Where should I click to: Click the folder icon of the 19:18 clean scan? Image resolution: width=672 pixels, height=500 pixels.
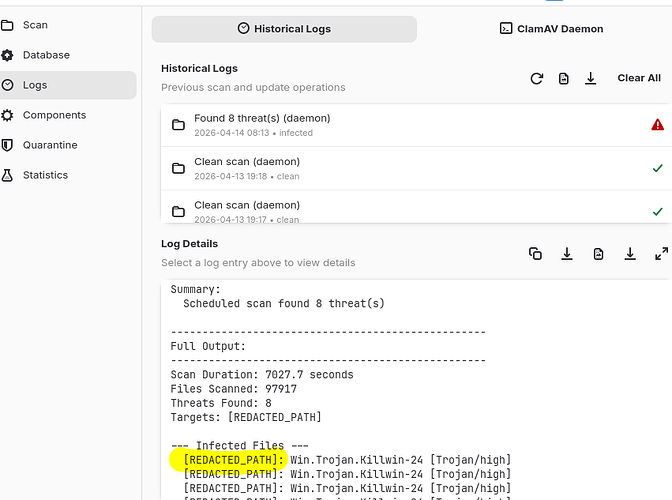(178, 168)
